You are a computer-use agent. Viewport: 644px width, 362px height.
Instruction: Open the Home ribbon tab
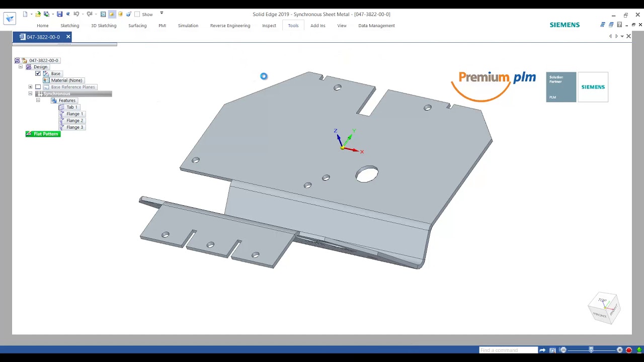coord(42,26)
